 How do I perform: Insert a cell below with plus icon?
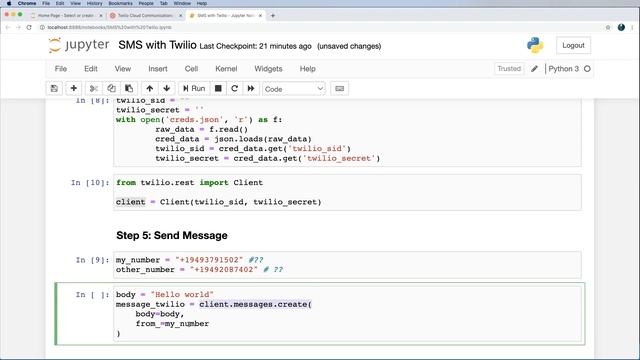coord(74,89)
